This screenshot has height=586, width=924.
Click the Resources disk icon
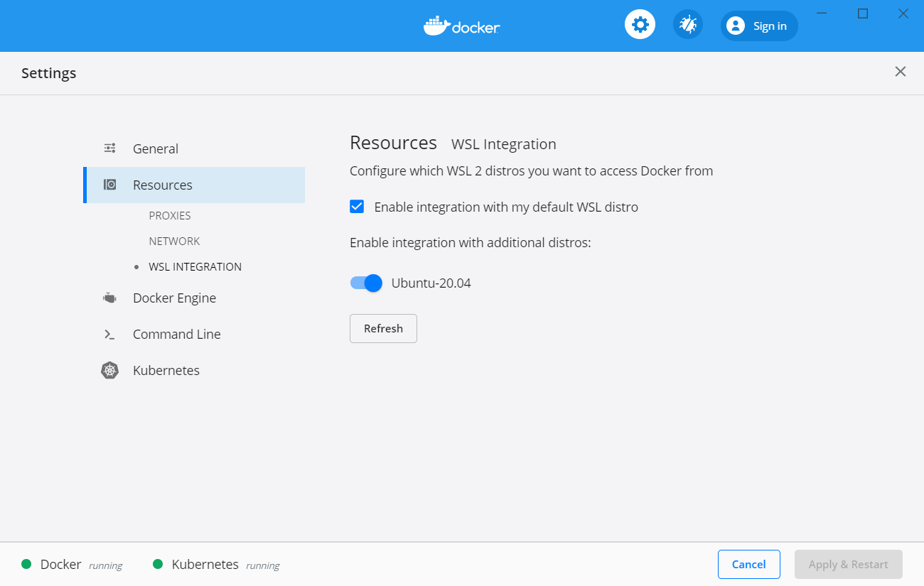click(x=109, y=185)
